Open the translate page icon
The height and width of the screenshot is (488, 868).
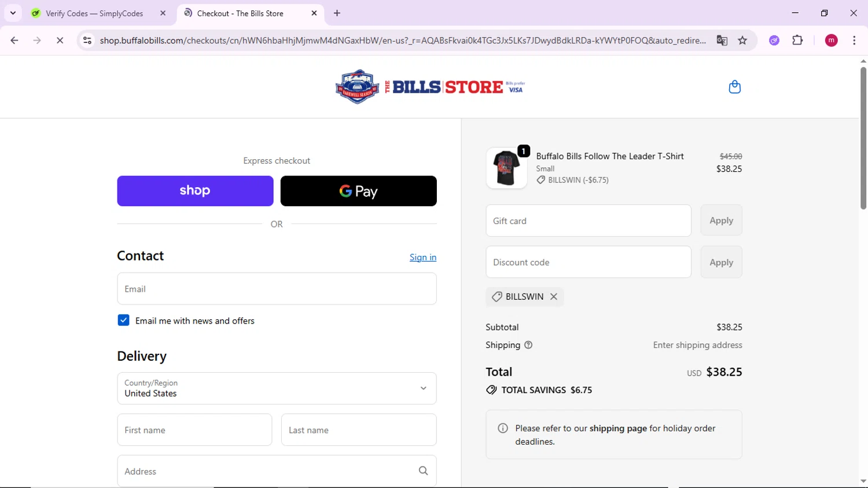722,41
